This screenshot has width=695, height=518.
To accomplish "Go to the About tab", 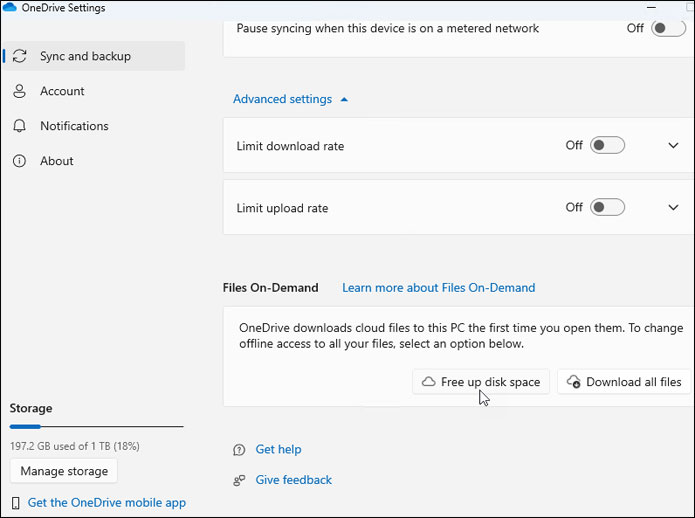I will pyautogui.click(x=94, y=161).
